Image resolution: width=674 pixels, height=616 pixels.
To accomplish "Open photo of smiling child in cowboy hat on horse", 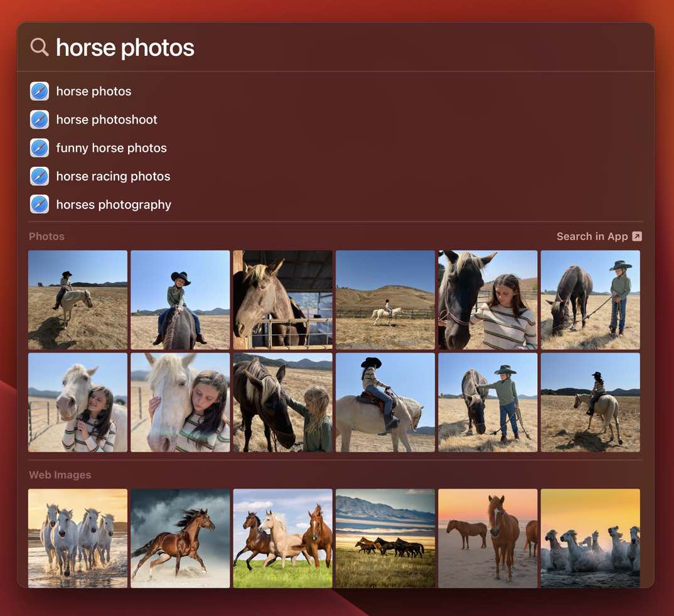I will pos(180,300).
